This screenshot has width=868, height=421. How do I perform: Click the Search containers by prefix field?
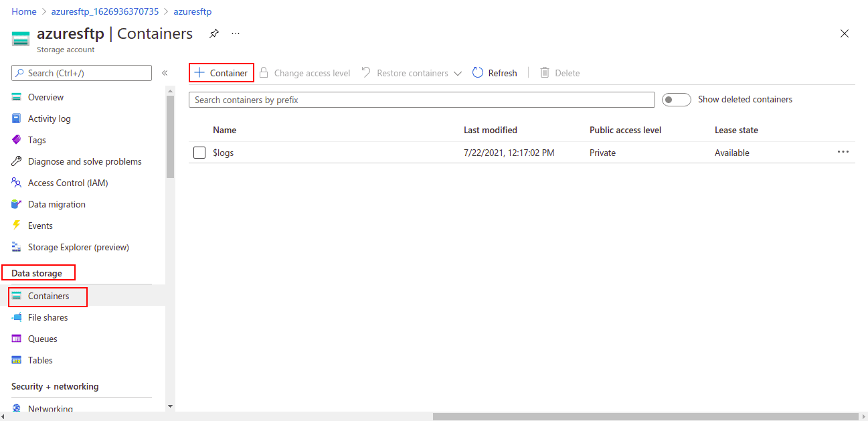422,100
